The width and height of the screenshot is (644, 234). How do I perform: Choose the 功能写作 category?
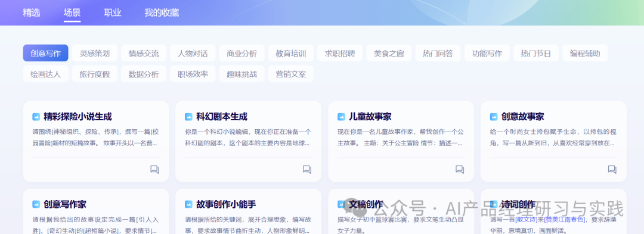tap(487, 53)
